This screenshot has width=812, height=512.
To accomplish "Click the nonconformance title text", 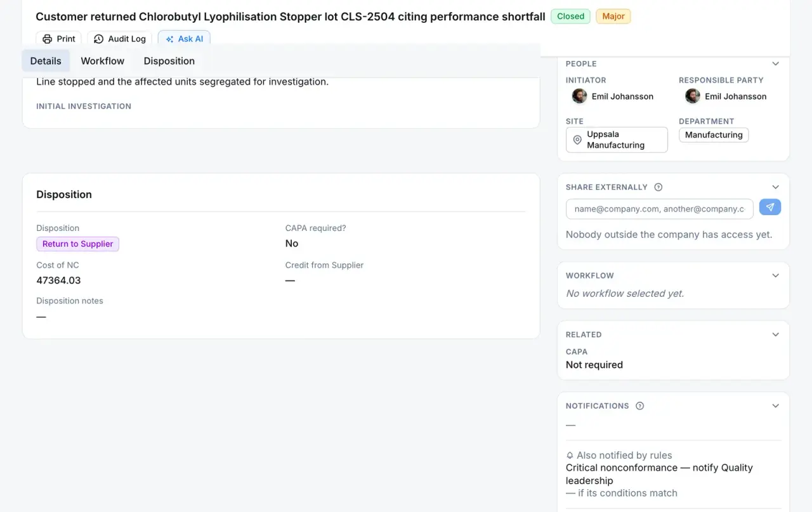I will point(291,16).
